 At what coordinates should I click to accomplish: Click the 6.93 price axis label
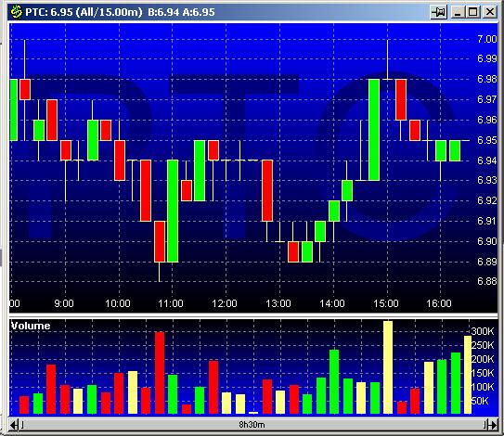(487, 180)
